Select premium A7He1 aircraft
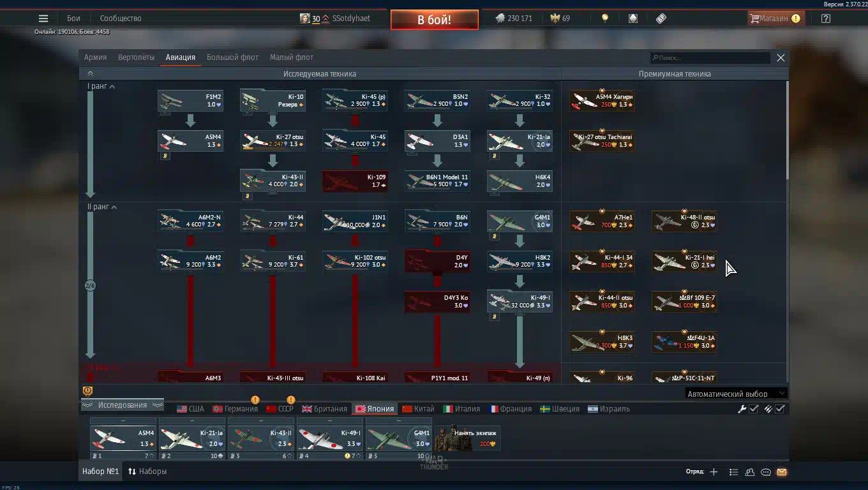Image resolution: width=868 pixels, height=490 pixels. [x=602, y=221]
